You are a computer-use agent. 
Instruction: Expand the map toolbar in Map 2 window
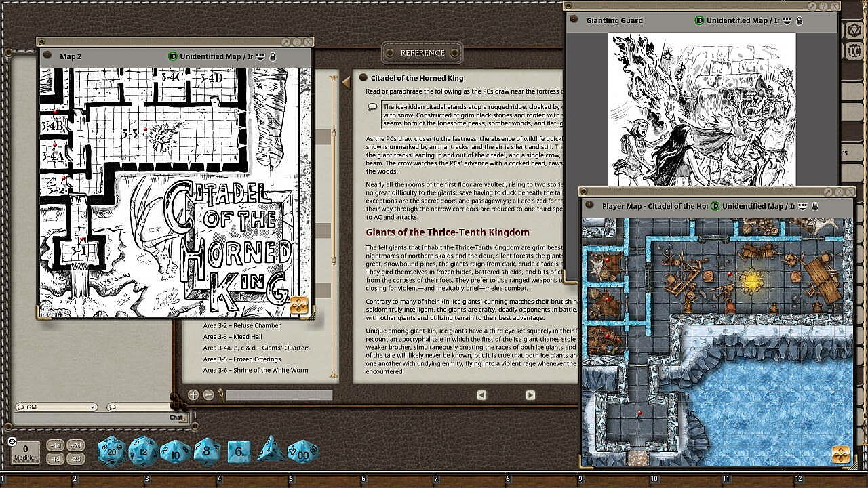tap(299, 306)
